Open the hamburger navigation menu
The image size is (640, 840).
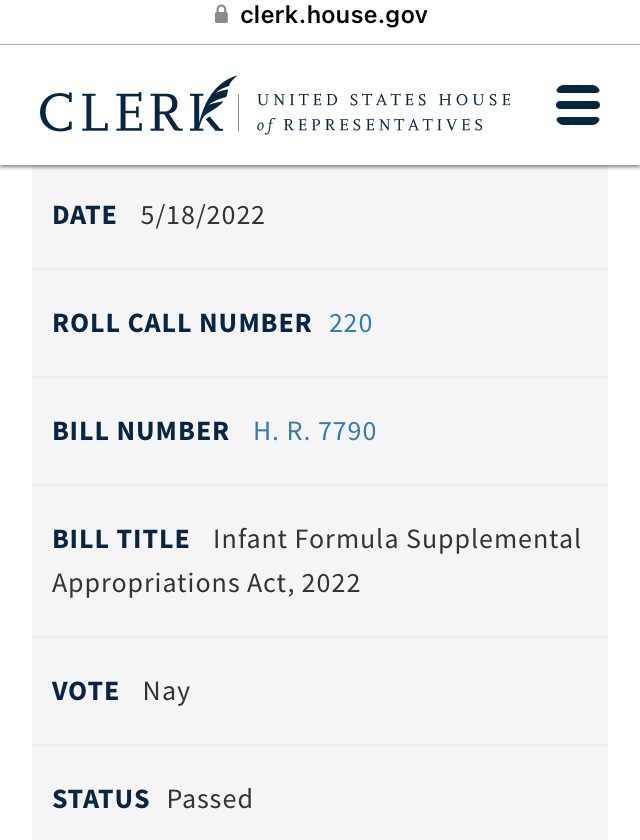[578, 105]
